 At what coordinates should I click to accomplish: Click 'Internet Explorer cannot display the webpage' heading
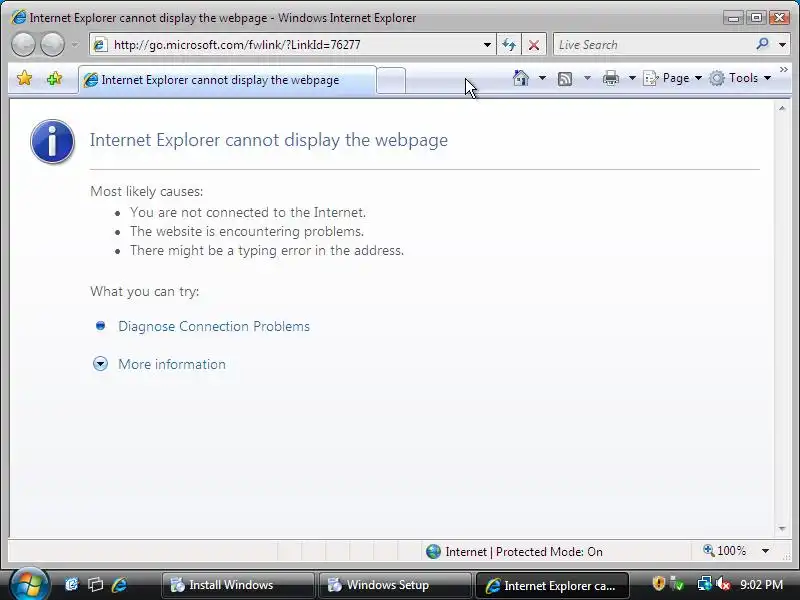coord(269,140)
